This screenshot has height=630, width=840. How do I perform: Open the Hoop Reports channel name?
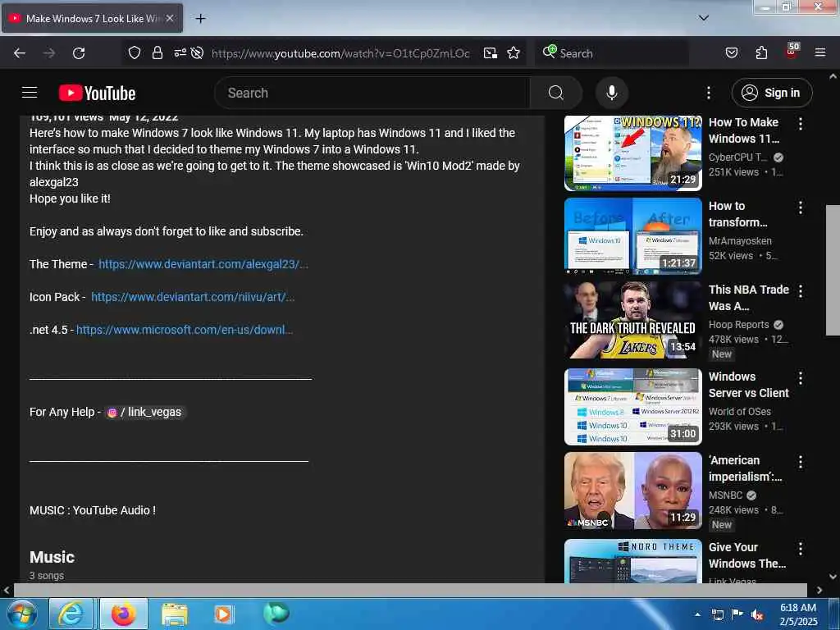738,325
